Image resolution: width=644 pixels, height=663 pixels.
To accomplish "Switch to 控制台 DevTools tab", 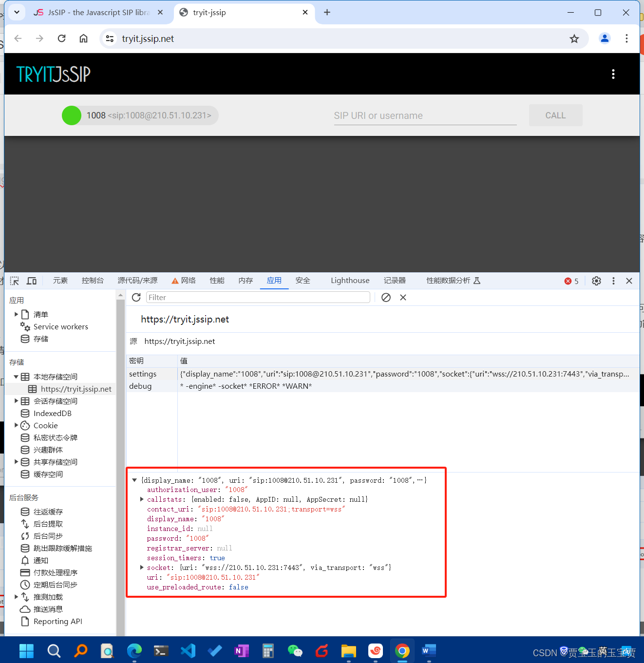I will pyautogui.click(x=93, y=281).
